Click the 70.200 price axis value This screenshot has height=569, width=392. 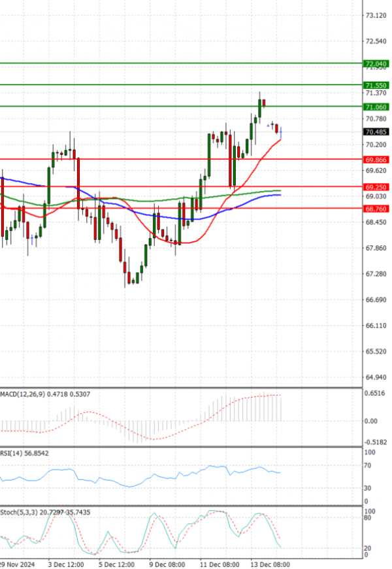click(x=376, y=145)
